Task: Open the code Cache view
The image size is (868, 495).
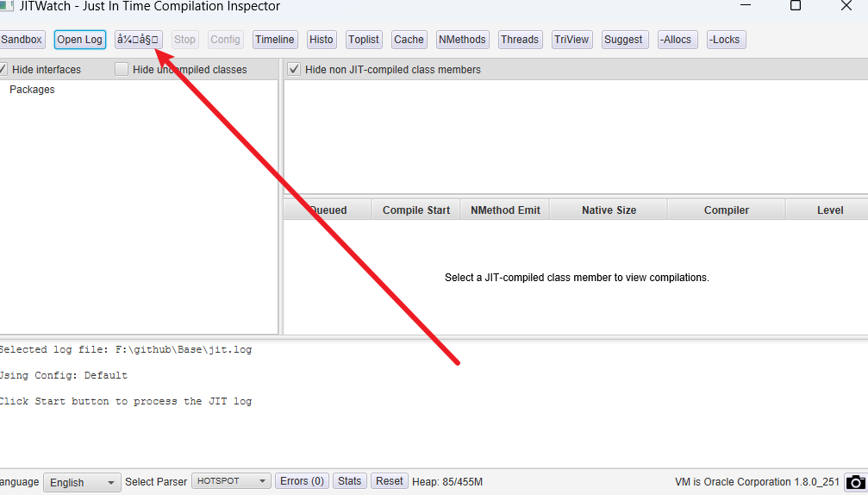Action: click(x=409, y=40)
